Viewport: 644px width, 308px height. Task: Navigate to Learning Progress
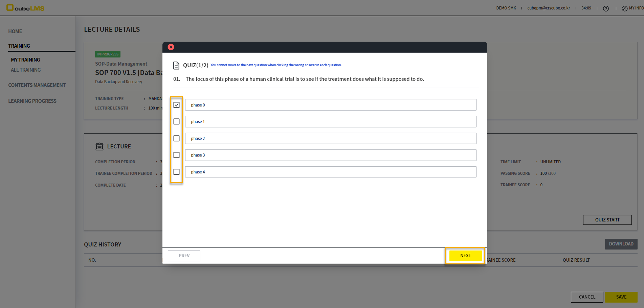click(32, 101)
